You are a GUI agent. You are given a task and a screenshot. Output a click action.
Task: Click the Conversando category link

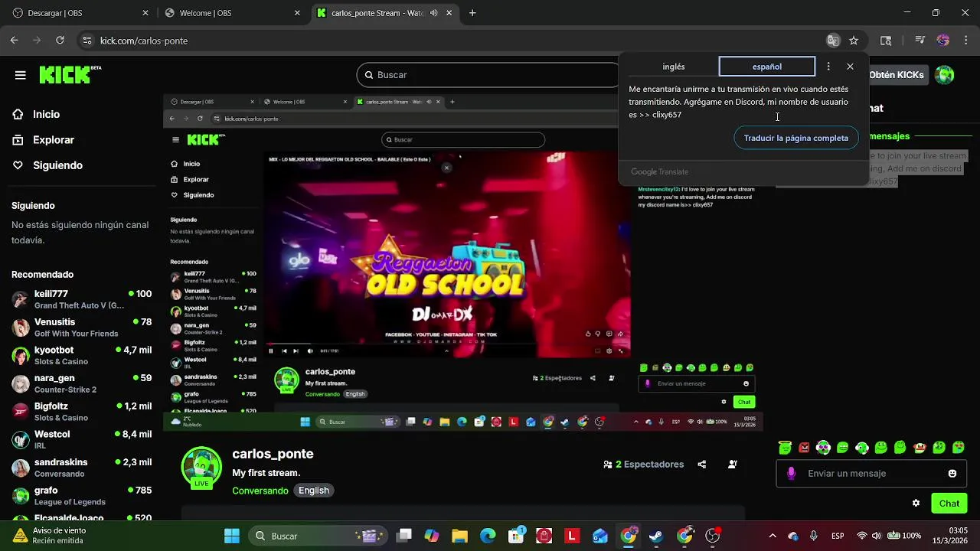[x=260, y=491]
